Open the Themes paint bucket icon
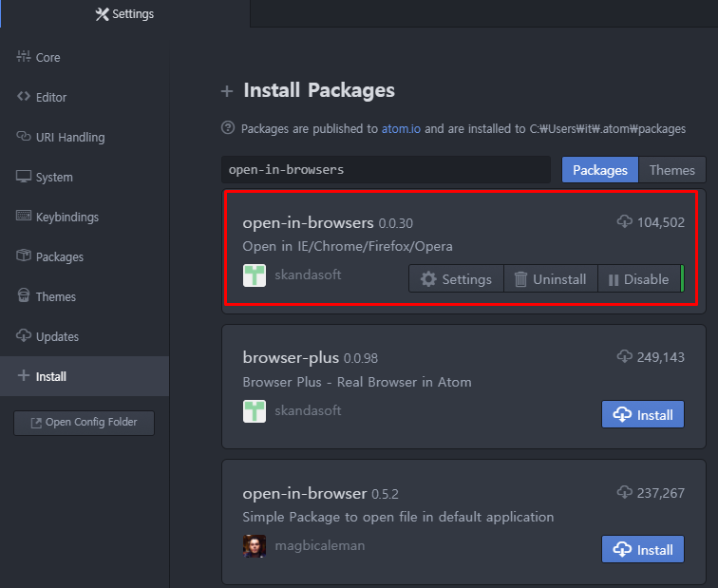 (24, 295)
